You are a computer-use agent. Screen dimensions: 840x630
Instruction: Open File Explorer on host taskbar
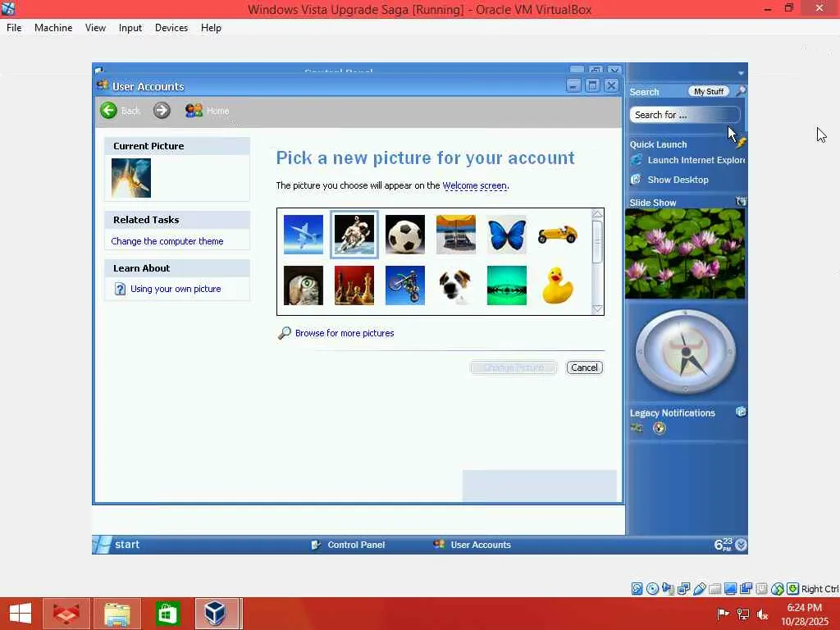pyautogui.click(x=116, y=614)
